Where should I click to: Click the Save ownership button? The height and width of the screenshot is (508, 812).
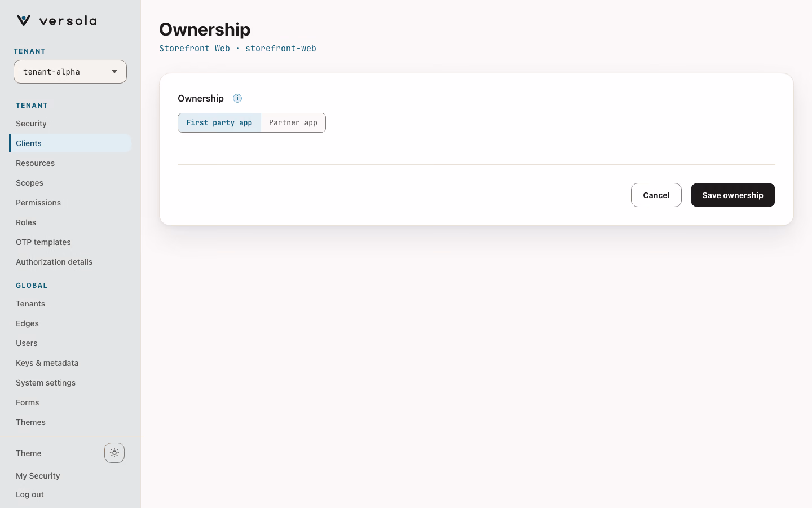pos(733,195)
